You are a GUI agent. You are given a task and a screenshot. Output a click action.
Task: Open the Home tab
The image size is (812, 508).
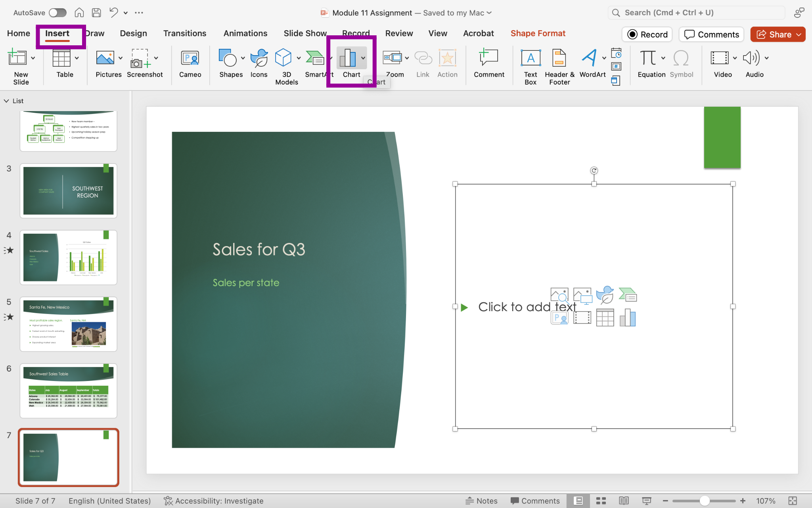(x=19, y=33)
